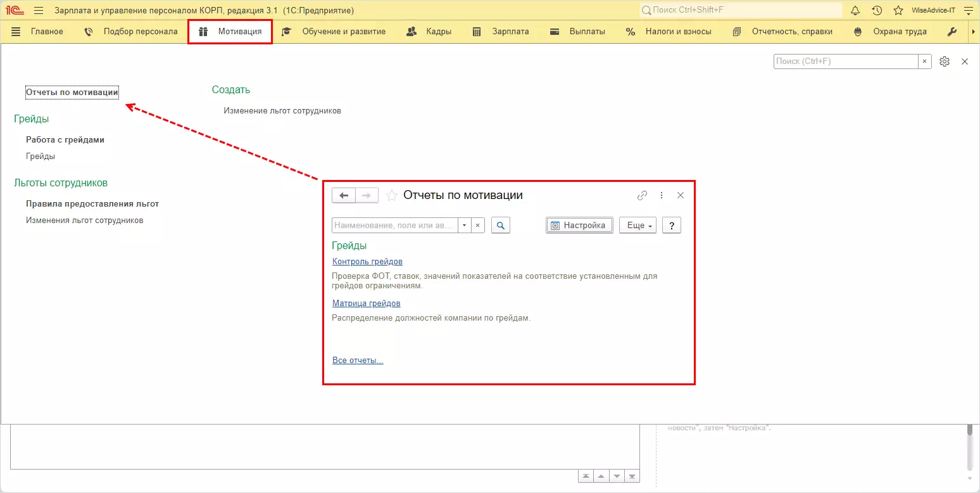Follow the Все отчеты... link
Viewport: 980px width, 493px height.
[x=358, y=361]
